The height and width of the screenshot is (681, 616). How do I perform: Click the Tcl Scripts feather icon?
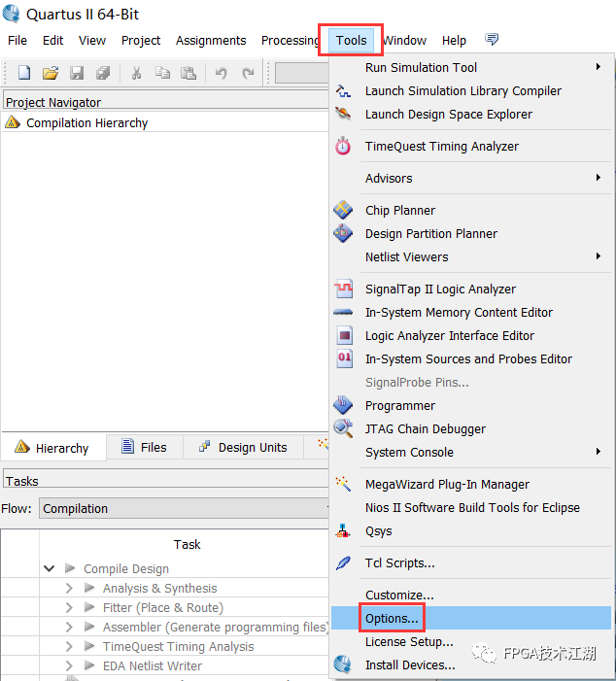point(343,562)
